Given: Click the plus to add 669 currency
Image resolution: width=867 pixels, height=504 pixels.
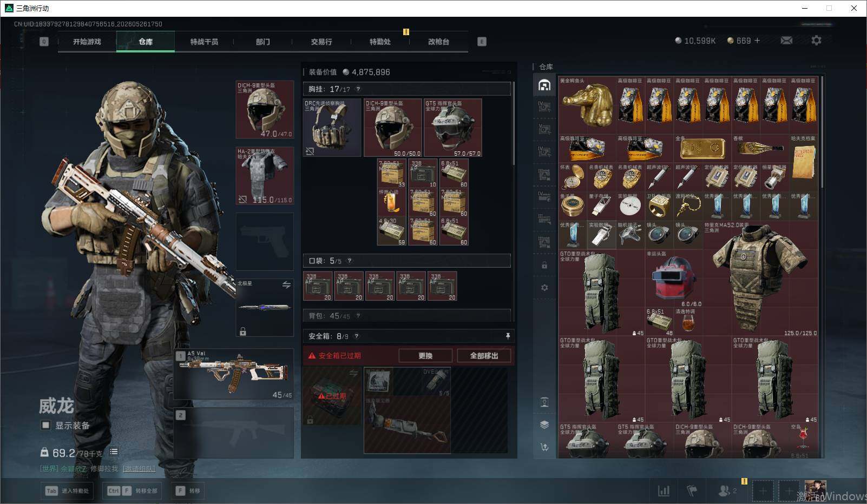Looking at the screenshot, I should pos(757,41).
